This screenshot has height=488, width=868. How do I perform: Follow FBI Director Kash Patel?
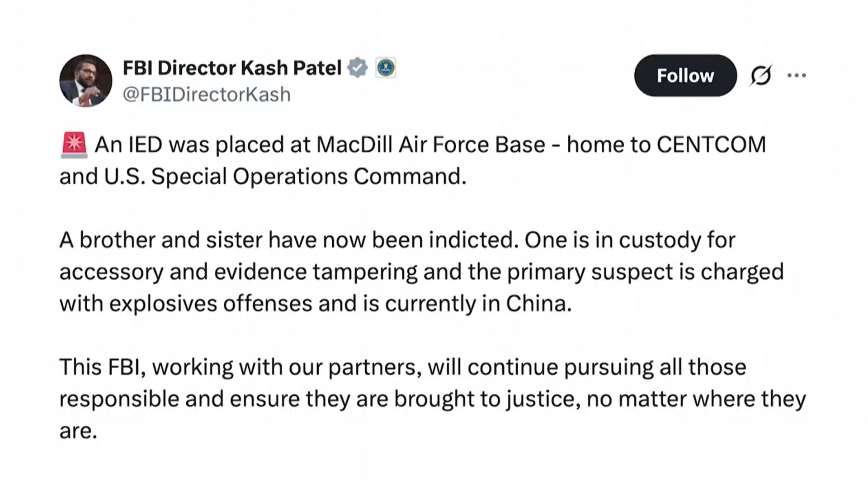pyautogui.click(x=685, y=75)
